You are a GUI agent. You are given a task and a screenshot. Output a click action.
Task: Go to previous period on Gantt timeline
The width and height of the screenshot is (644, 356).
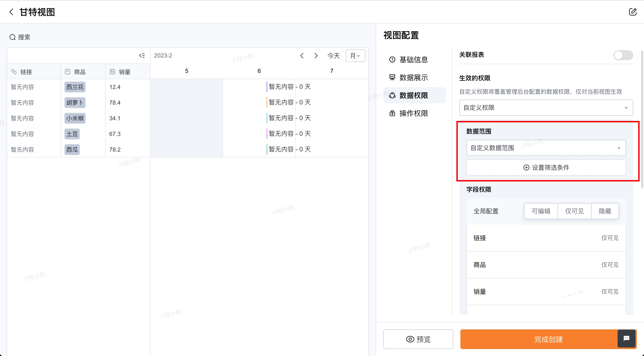pyautogui.click(x=302, y=55)
